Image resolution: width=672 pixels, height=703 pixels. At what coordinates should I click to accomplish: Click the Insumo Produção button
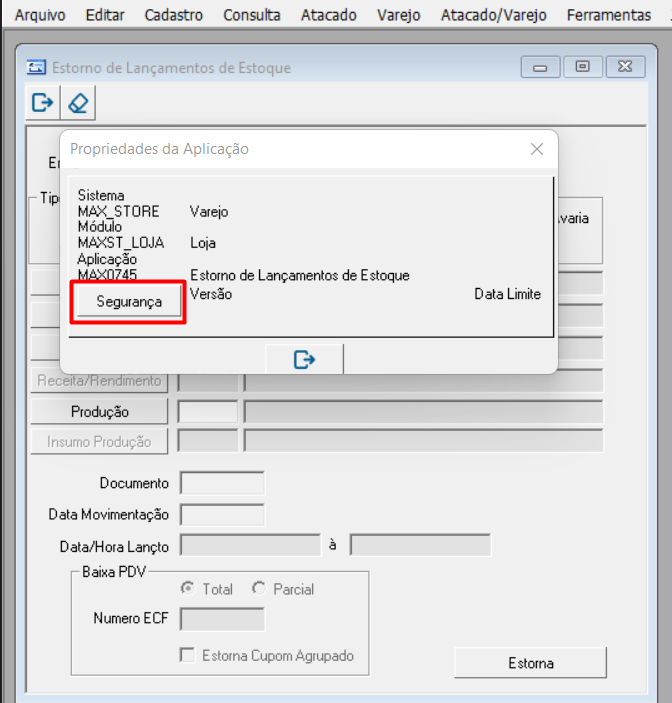(100, 442)
